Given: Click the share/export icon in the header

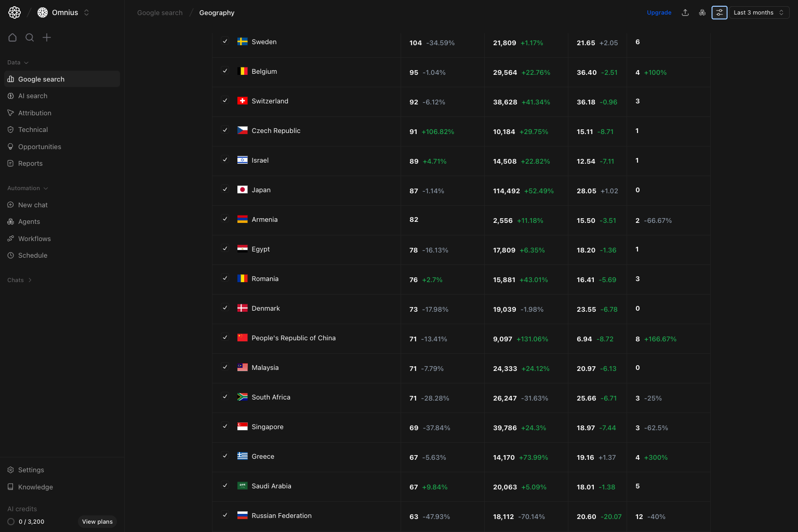Looking at the screenshot, I should click(685, 12).
